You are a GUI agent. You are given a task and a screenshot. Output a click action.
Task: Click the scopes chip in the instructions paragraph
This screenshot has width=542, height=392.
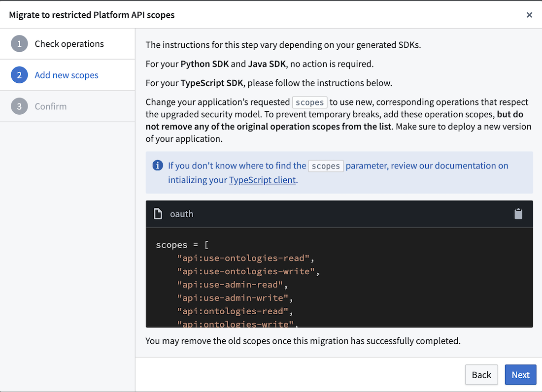(x=309, y=102)
